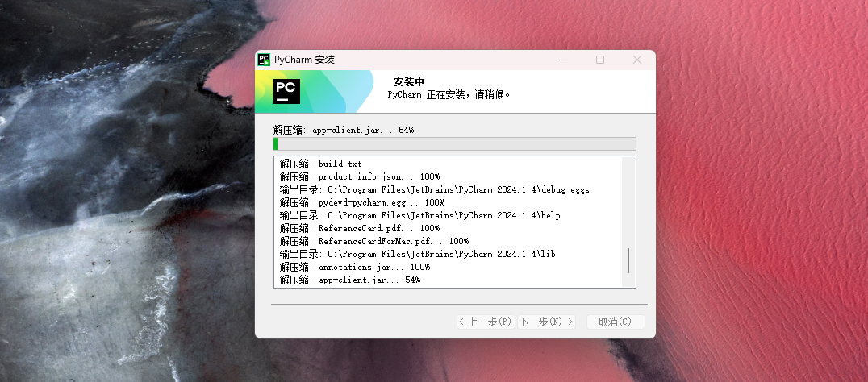Click the Cancel button labeled 取消(C)
Screen dimensions: 868x382
[x=615, y=322]
